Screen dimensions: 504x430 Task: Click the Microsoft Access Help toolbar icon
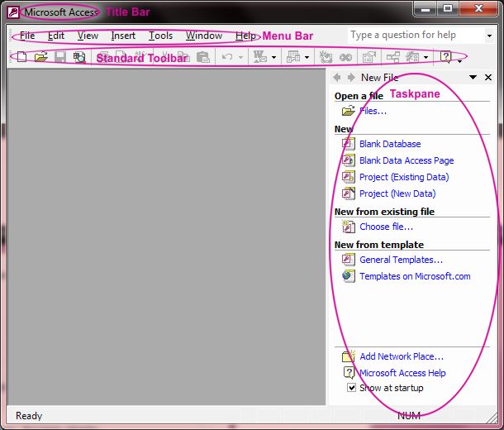pos(445,57)
